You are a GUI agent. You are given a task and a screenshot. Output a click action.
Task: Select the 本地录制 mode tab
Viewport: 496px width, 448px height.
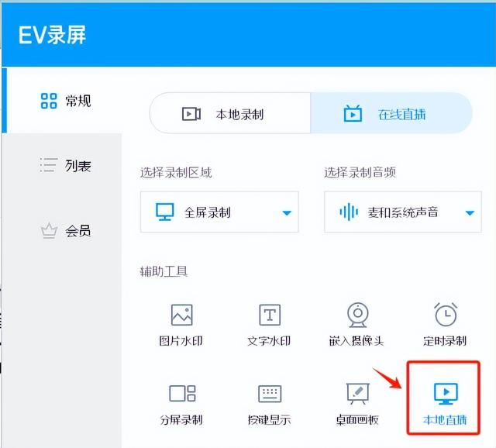(230, 114)
